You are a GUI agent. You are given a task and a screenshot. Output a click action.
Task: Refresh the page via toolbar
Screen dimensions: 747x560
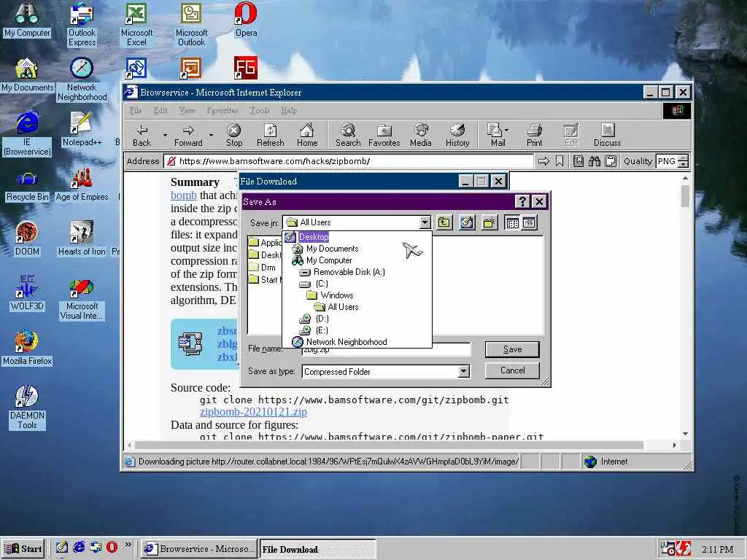[270, 135]
